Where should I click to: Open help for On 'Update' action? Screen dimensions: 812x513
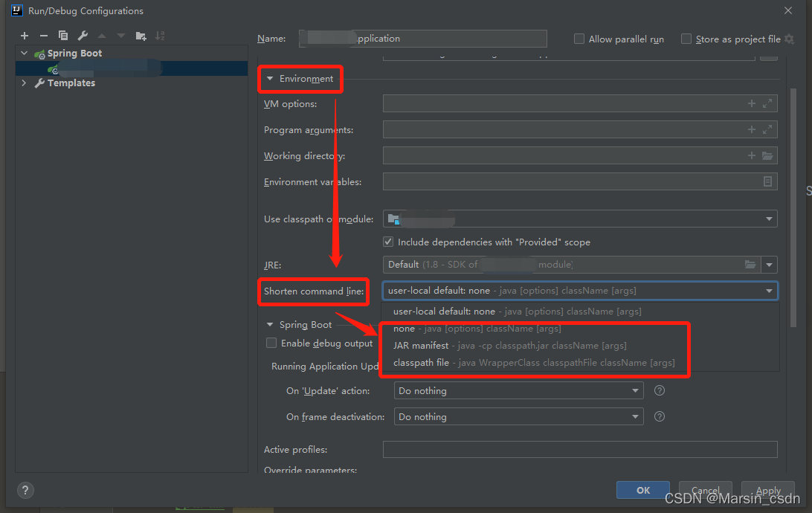click(660, 390)
